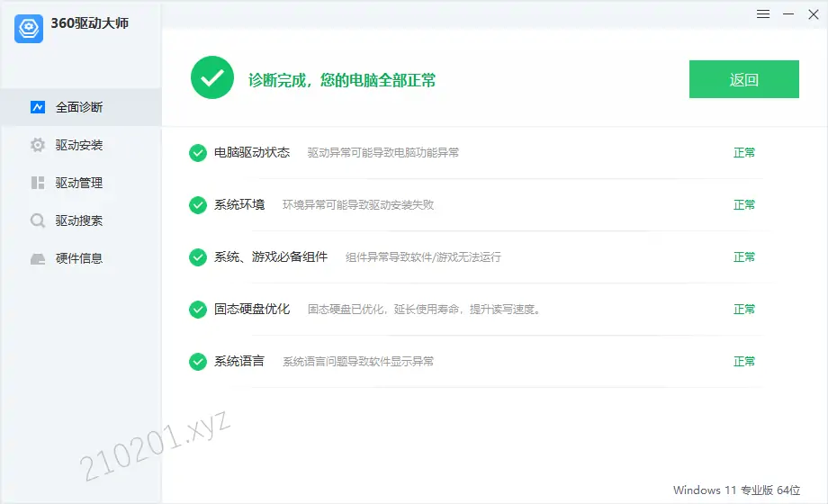The width and height of the screenshot is (828, 504).
Task: Click the large green diagnosis-complete checkmark
Action: [212, 77]
